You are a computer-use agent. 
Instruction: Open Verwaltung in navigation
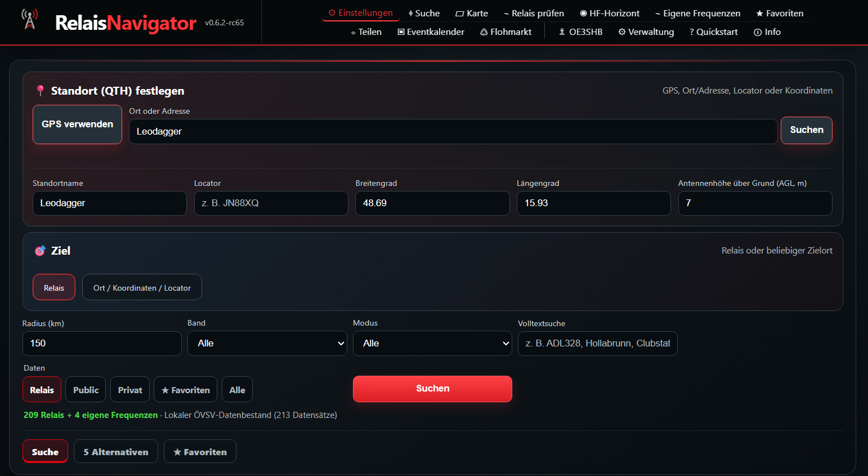[646, 32]
